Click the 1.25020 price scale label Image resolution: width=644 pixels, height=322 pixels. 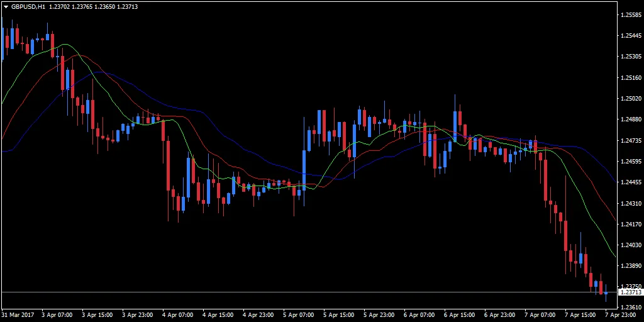tap(631, 99)
